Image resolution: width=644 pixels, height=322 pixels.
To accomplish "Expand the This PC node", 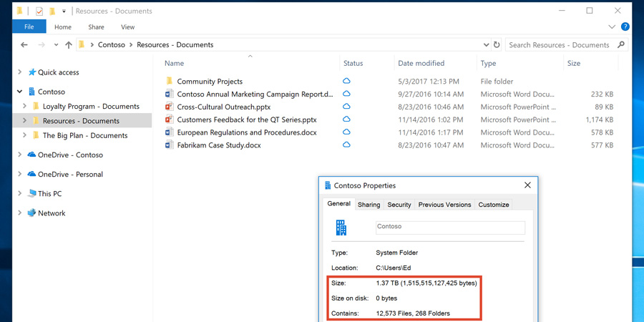I will pyautogui.click(x=20, y=193).
